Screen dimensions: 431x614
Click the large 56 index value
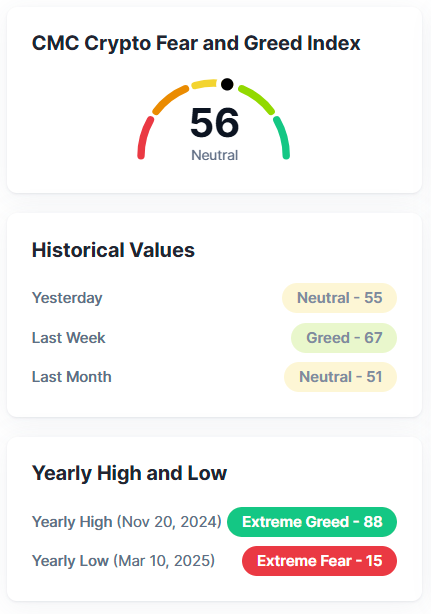pyautogui.click(x=215, y=123)
